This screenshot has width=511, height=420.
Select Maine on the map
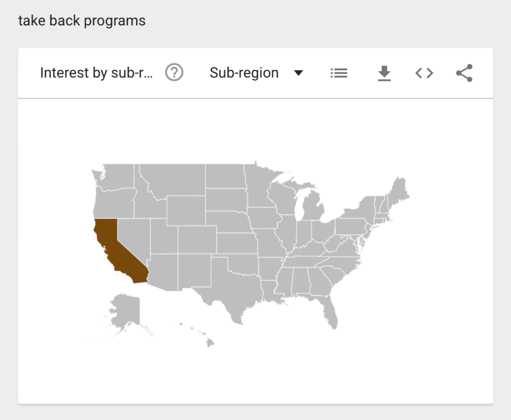398,191
